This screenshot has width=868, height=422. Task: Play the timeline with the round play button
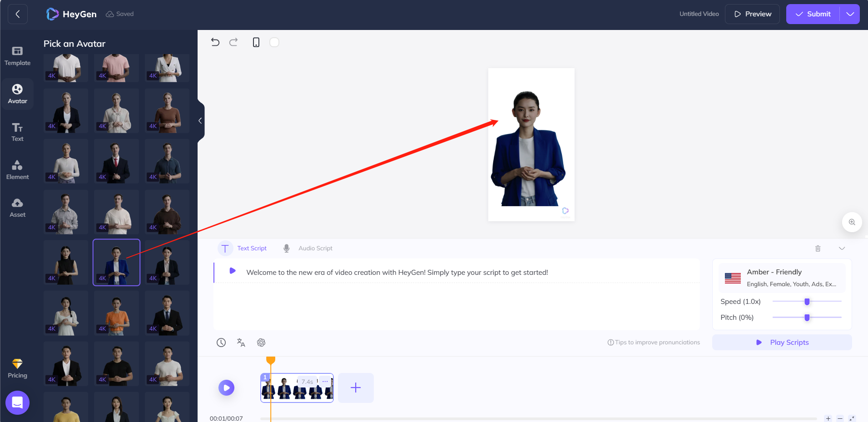coord(226,388)
